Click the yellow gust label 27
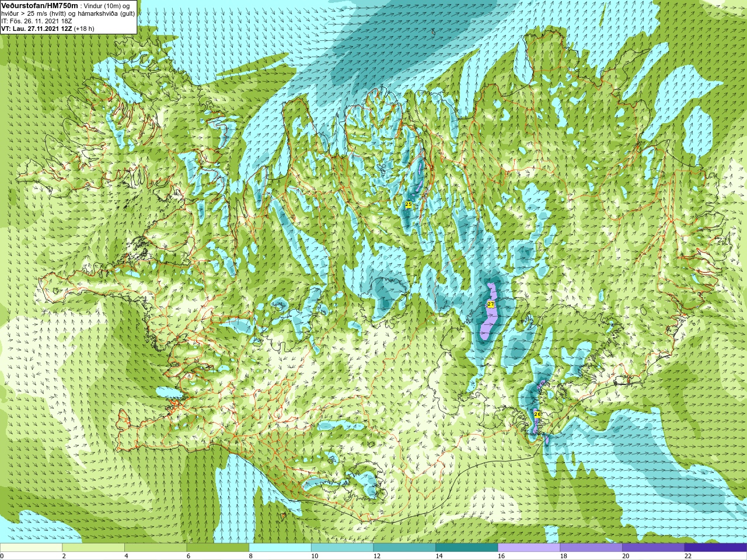The image size is (747, 560). (x=490, y=304)
